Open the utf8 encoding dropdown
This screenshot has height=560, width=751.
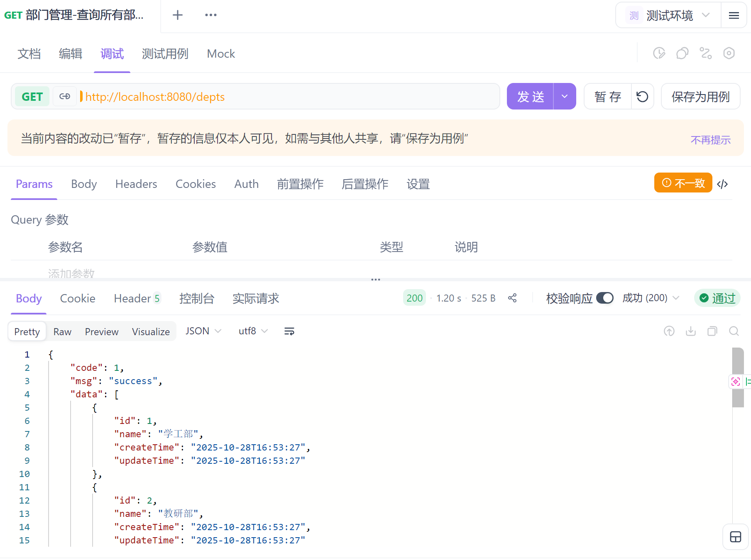[x=253, y=331]
